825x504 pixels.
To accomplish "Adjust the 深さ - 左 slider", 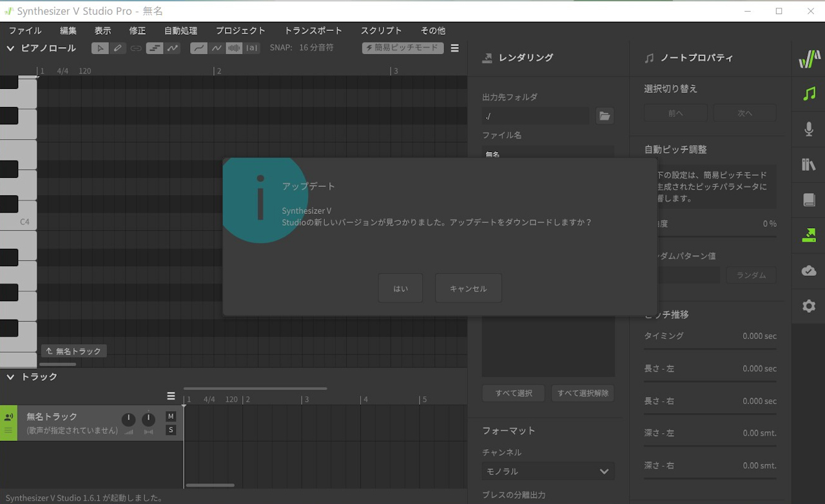I will (710, 446).
